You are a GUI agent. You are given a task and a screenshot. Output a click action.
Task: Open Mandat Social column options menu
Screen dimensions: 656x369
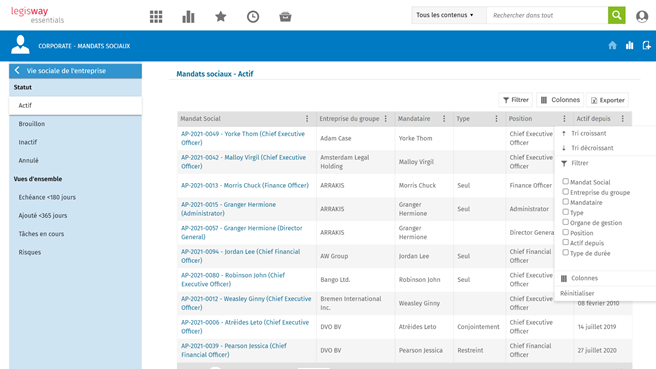point(307,119)
